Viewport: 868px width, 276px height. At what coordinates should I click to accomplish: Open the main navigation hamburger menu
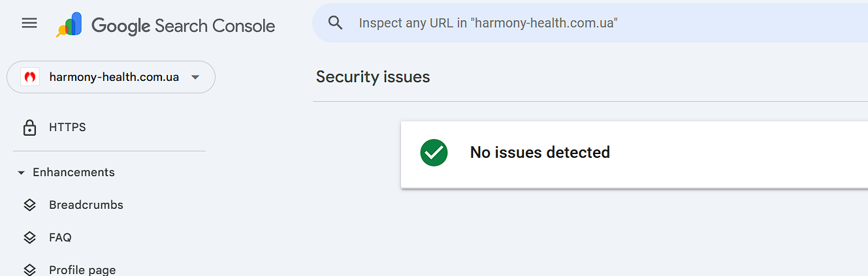pos(29,23)
